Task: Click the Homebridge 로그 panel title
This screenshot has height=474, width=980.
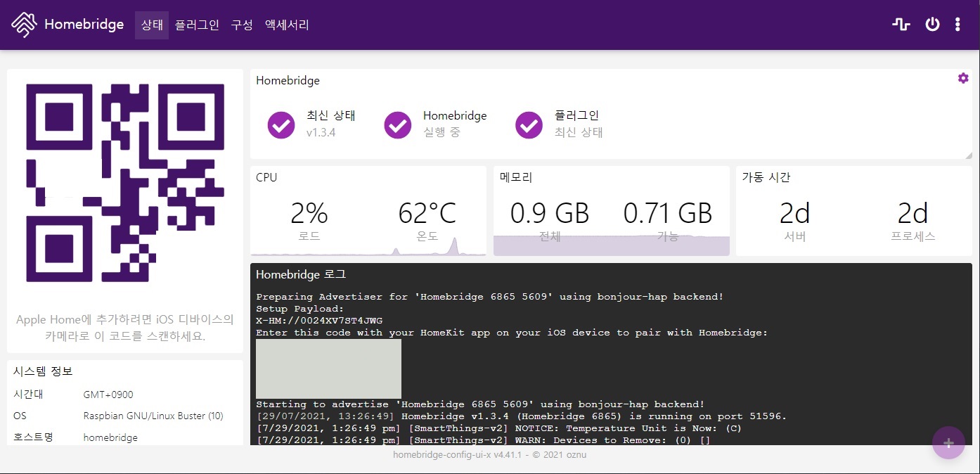Action: point(301,274)
